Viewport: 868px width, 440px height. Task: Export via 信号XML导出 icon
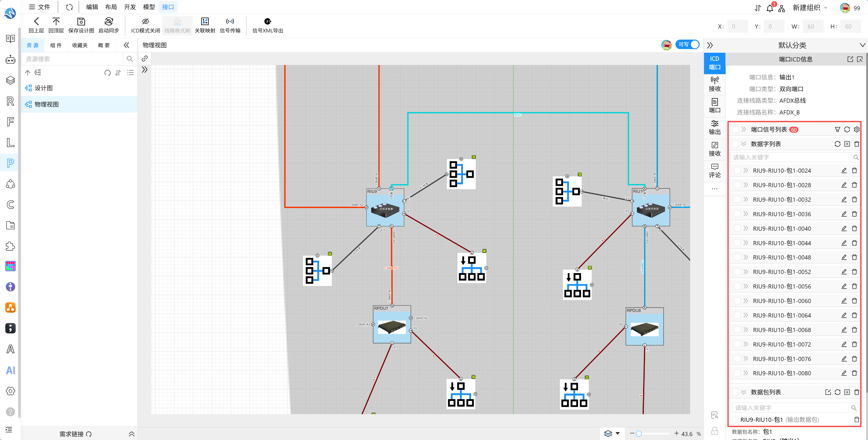[x=267, y=22]
